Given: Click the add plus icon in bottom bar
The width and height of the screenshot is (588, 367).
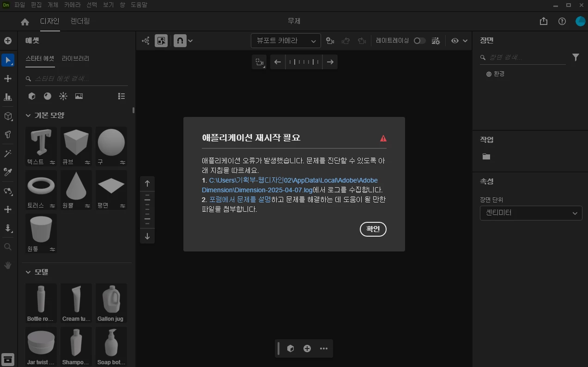Looking at the screenshot, I should pyautogui.click(x=307, y=349).
